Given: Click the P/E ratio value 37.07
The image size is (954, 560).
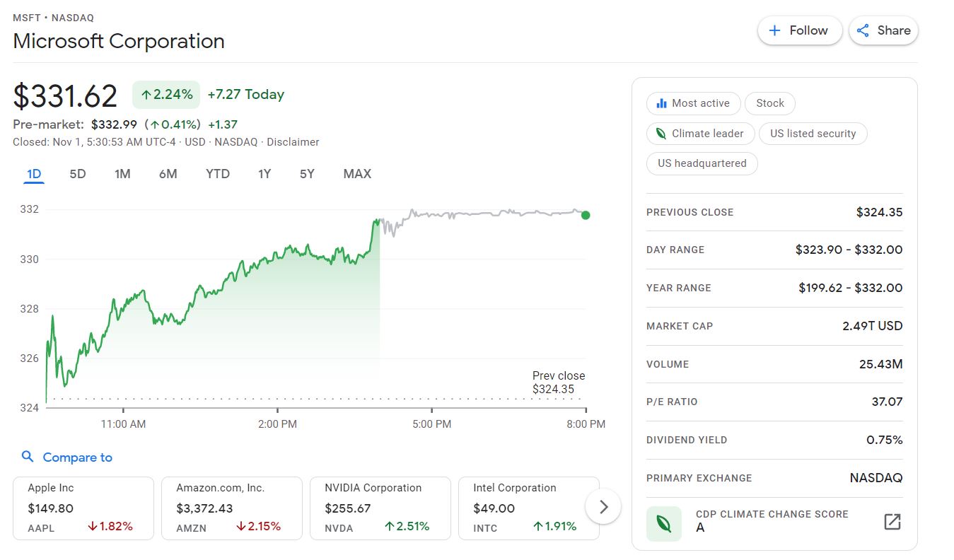Looking at the screenshot, I should (x=887, y=402).
